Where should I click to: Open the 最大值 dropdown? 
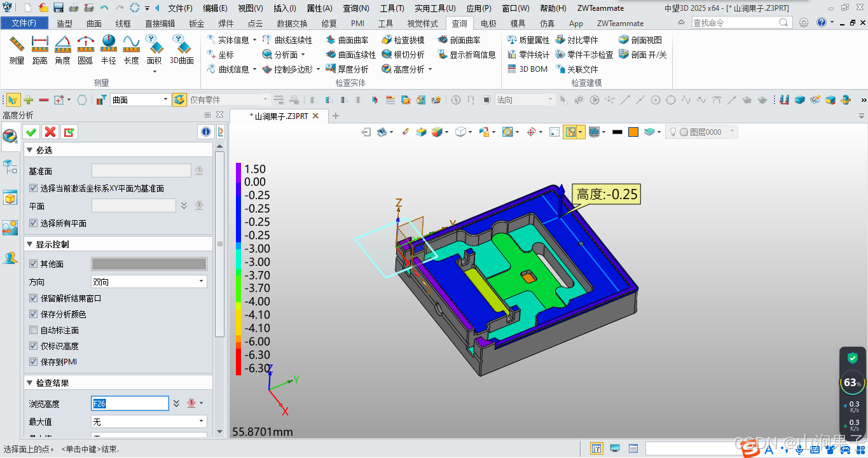pyautogui.click(x=149, y=422)
